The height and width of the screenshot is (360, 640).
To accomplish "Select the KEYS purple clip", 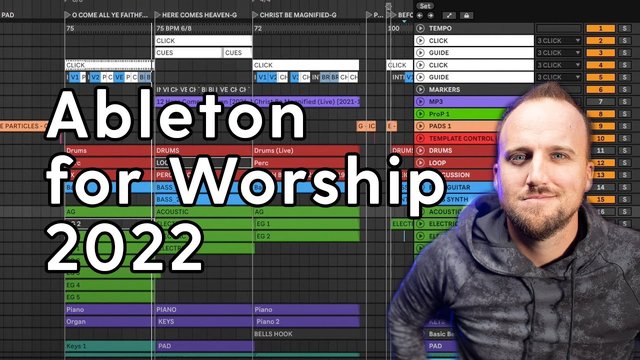I will (x=203, y=322).
